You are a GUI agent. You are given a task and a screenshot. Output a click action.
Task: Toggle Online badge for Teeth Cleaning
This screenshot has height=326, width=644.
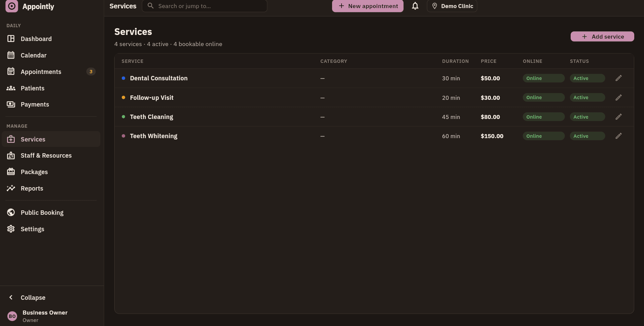pos(543,117)
